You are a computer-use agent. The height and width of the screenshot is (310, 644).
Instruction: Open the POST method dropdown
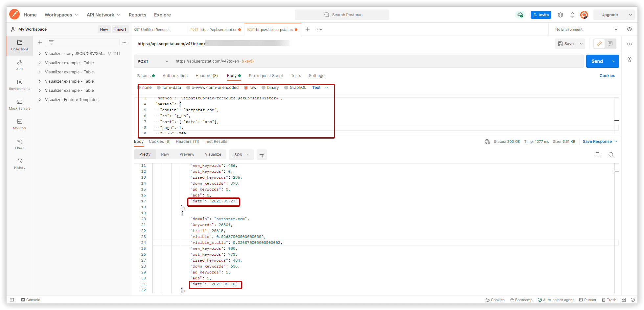pyautogui.click(x=153, y=61)
